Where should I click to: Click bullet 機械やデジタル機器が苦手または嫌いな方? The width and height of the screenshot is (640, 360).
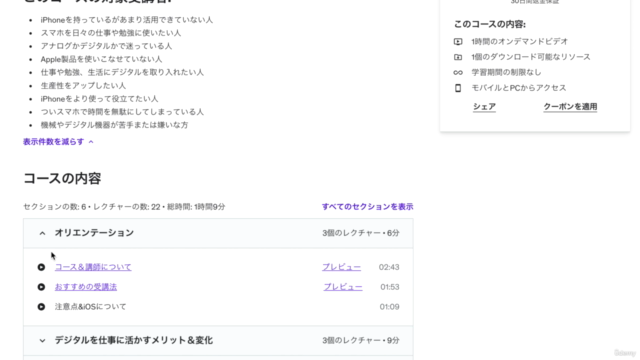[x=114, y=125]
